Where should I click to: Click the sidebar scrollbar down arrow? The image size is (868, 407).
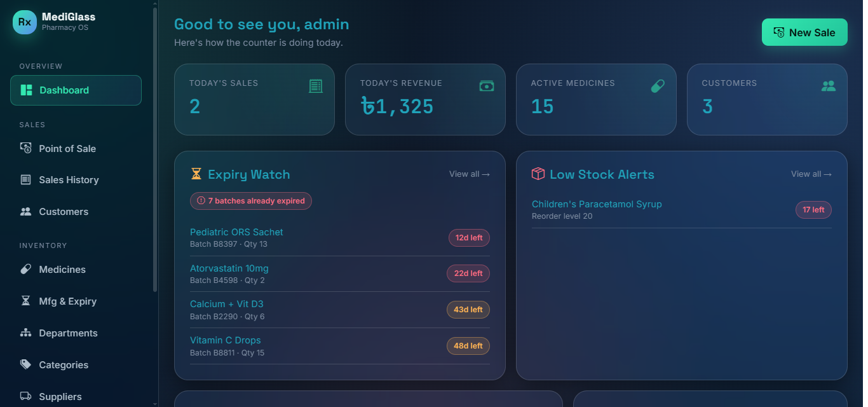(x=154, y=403)
